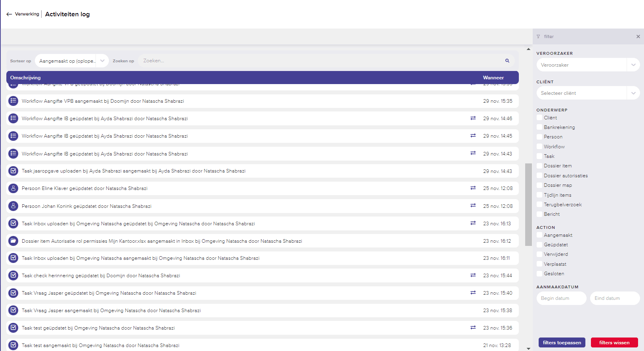
Task: Click the activity list scrollbar thumb
Action: point(528,205)
